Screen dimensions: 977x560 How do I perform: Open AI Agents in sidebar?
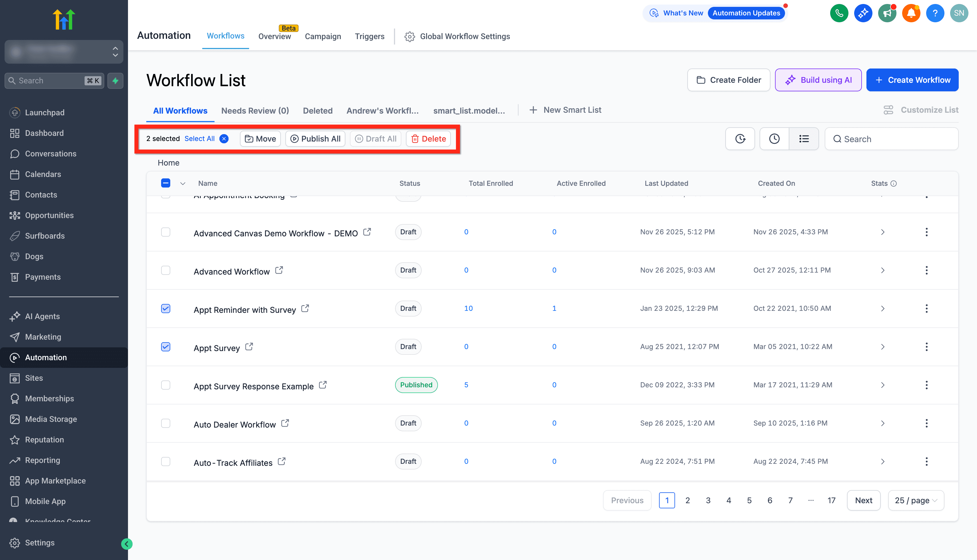click(42, 316)
